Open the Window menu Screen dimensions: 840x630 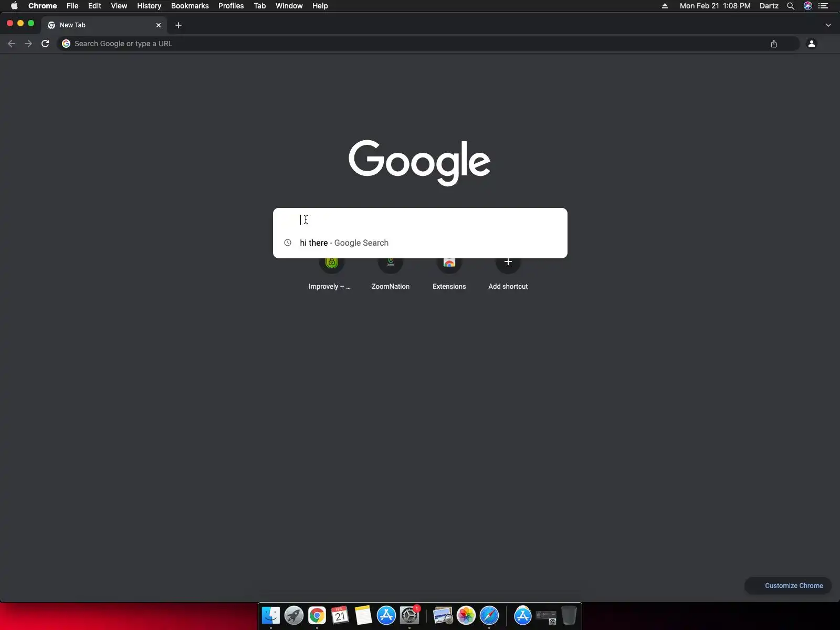[289, 6]
